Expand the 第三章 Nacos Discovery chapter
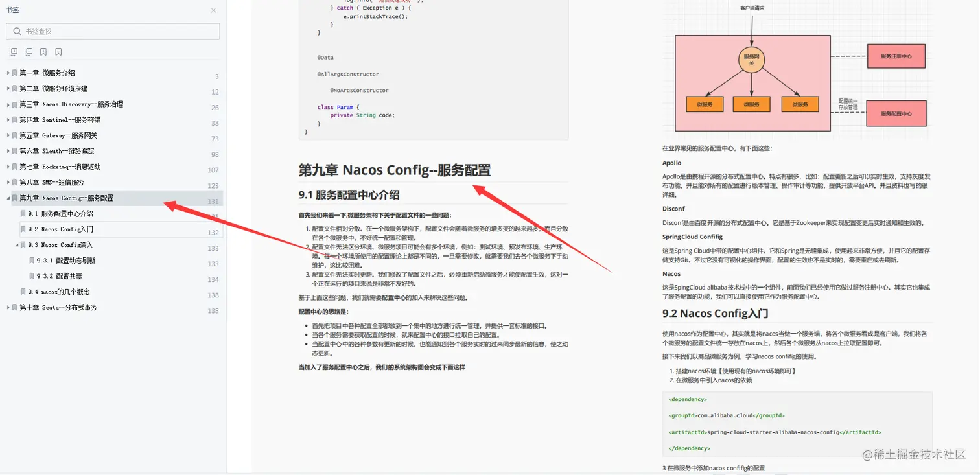 [7, 104]
